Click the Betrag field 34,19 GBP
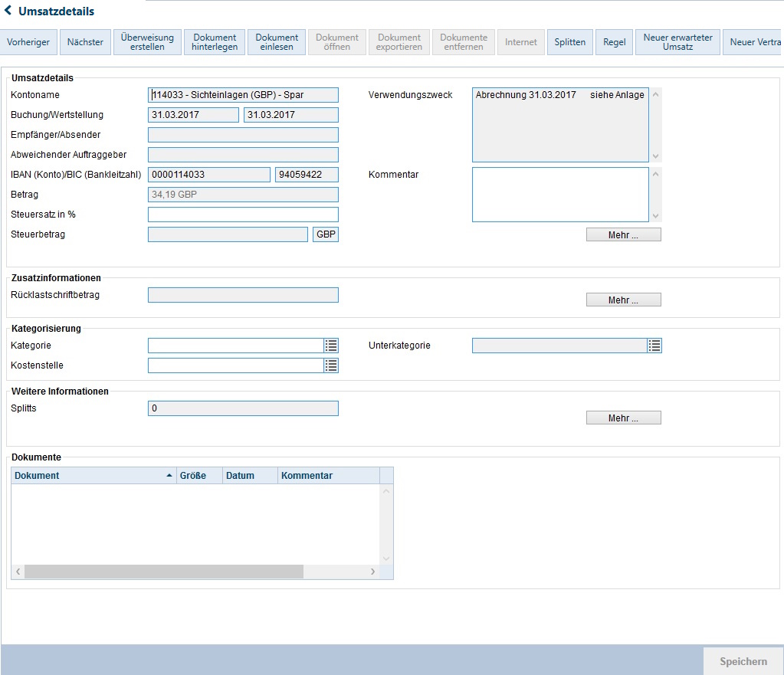The image size is (784, 675). click(x=243, y=195)
